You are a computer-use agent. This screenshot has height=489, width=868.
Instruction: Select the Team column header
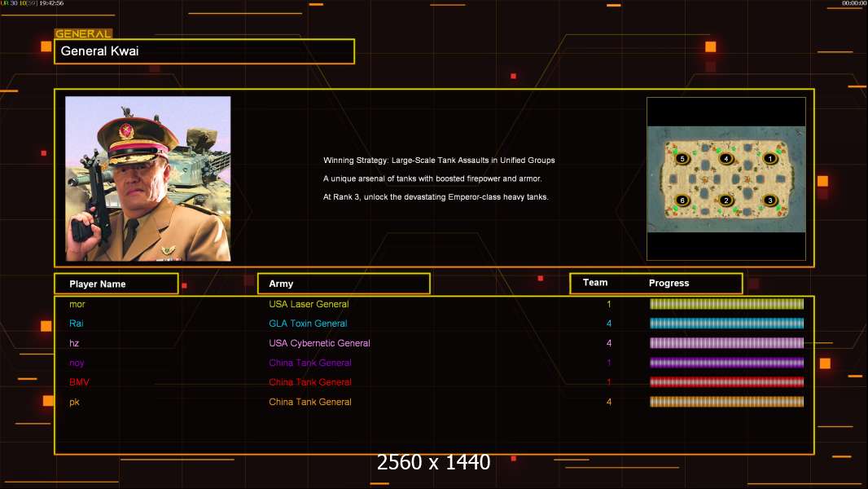point(595,283)
